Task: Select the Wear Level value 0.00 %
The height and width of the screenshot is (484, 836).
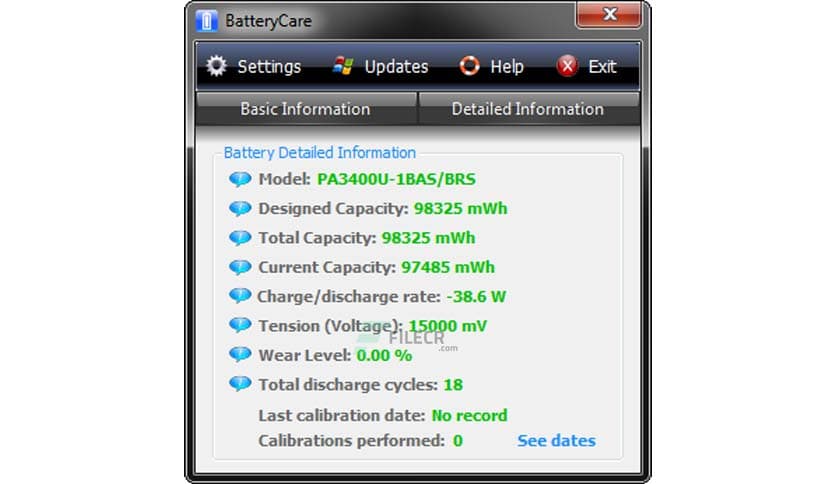Action: click(x=384, y=355)
